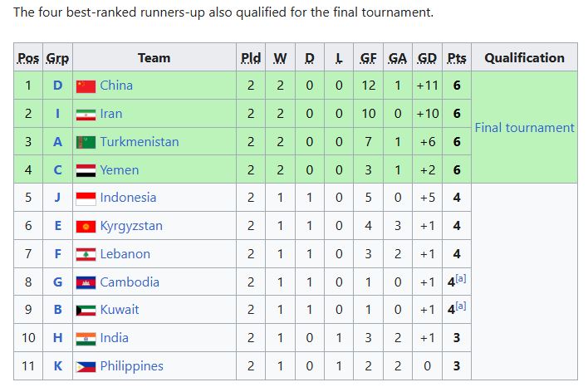Click the Yemen flag icon
The height and width of the screenshot is (387, 588).
point(86,170)
